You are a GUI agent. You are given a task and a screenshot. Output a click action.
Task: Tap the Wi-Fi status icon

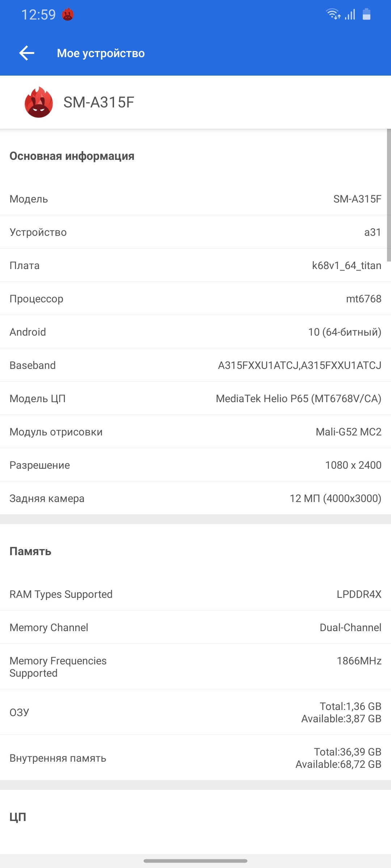pyautogui.click(x=333, y=14)
